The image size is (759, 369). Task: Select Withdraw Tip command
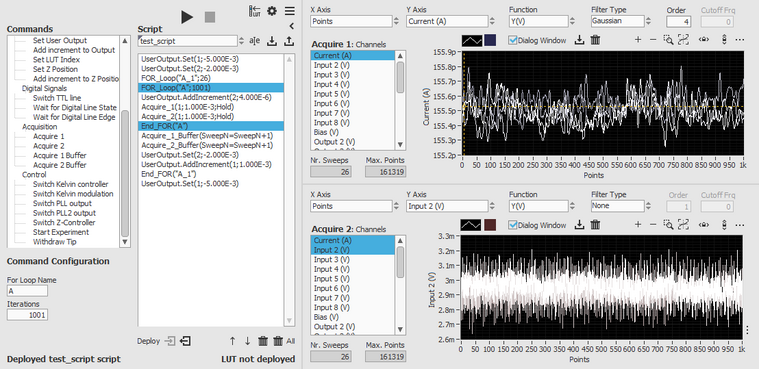tap(55, 242)
